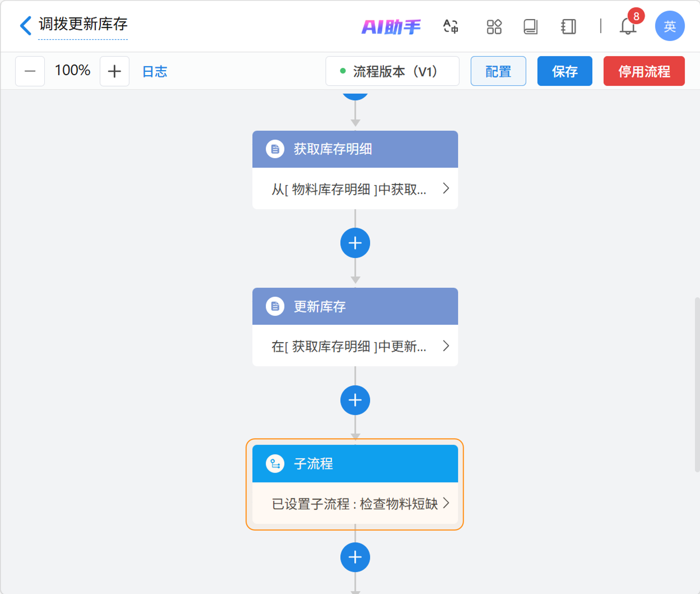Viewport: 700px width, 594px height.
Task: Click the user avatar 英
Action: [669, 26]
